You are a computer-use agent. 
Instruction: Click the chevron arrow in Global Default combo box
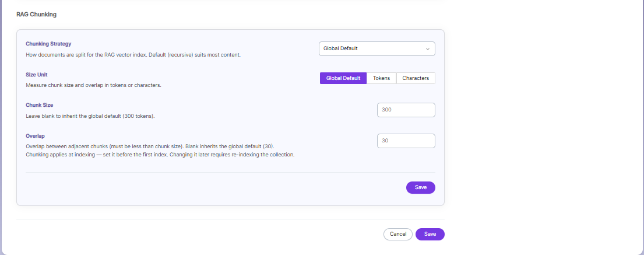point(428,49)
